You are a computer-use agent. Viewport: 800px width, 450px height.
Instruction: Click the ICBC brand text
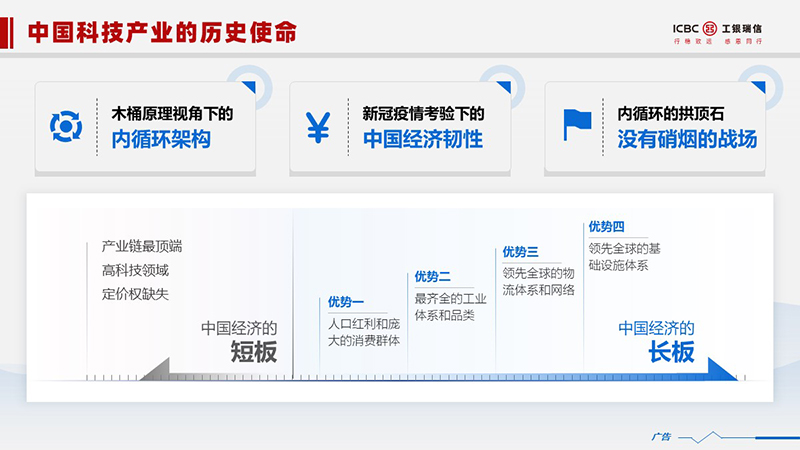coord(685,29)
